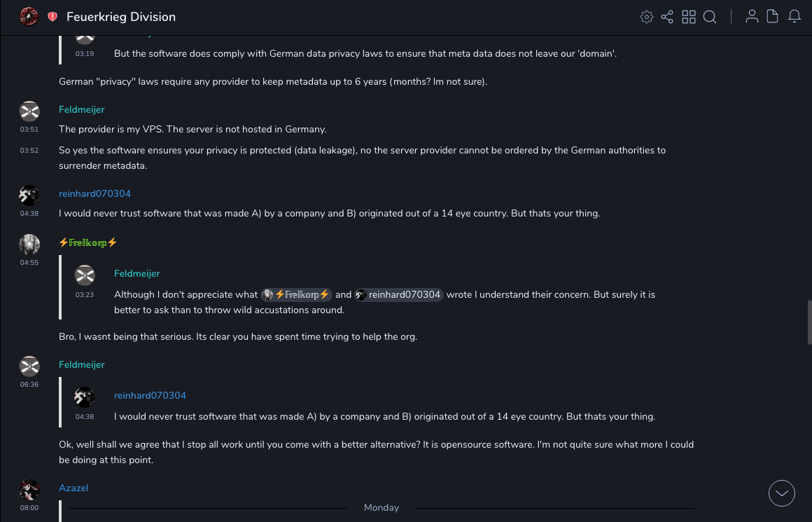Open the files document icon
812x522 pixels.
[773, 17]
